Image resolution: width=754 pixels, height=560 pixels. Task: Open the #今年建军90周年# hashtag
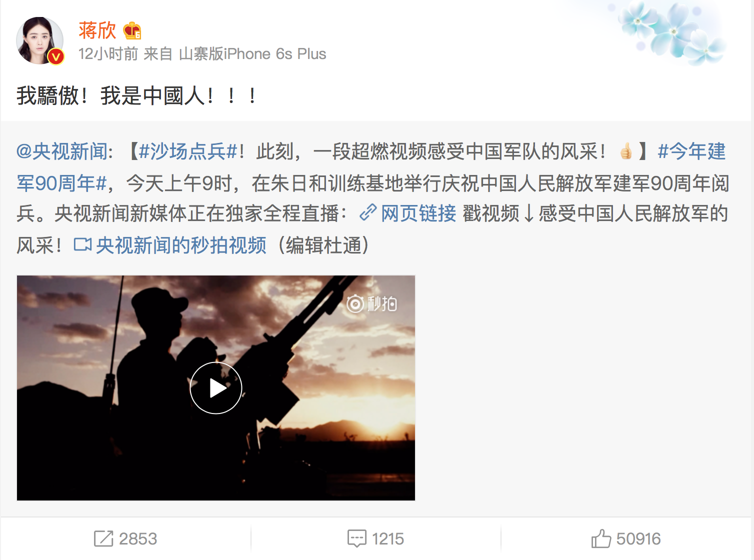[x=371, y=167]
